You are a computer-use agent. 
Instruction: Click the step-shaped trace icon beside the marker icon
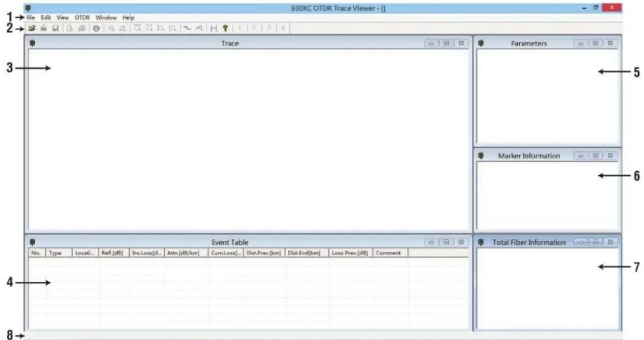pyautogui.click(x=200, y=28)
